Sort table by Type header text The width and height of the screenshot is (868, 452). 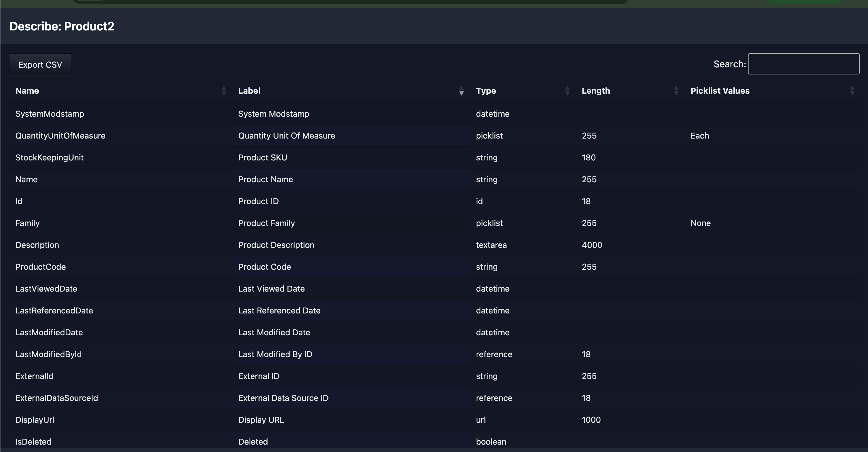coord(485,91)
